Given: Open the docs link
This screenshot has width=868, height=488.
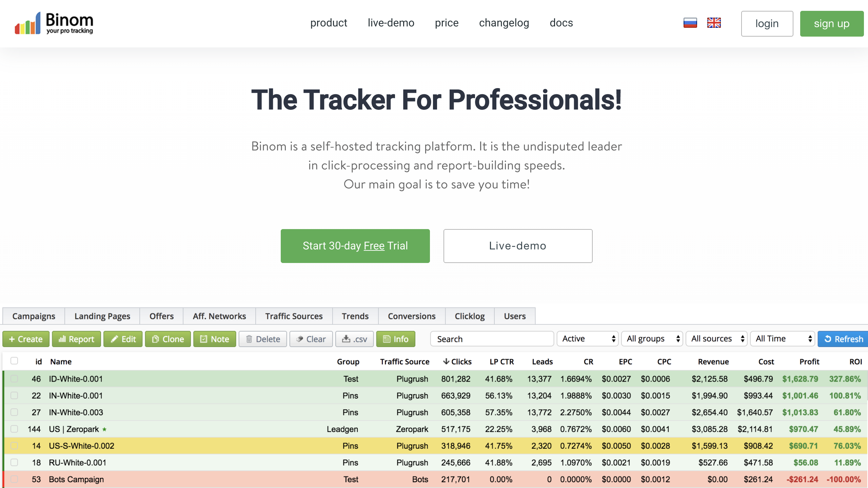Looking at the screenshot, I should pos(561,23).
